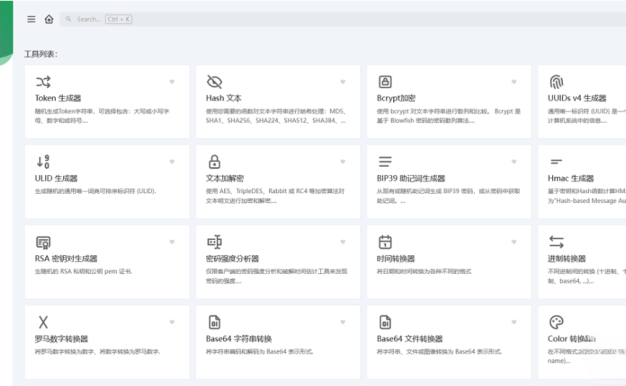Open the Token 生成器 shuffle icon

(x=43, y=82)
